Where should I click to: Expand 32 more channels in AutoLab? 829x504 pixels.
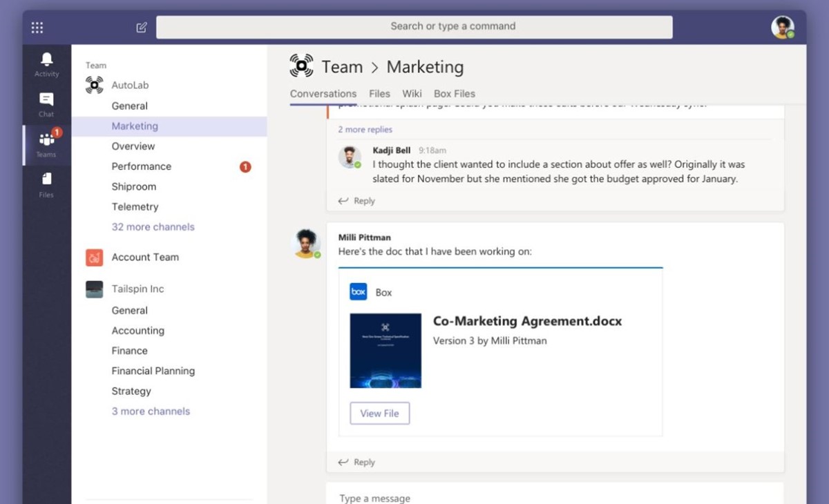(153, 226)
